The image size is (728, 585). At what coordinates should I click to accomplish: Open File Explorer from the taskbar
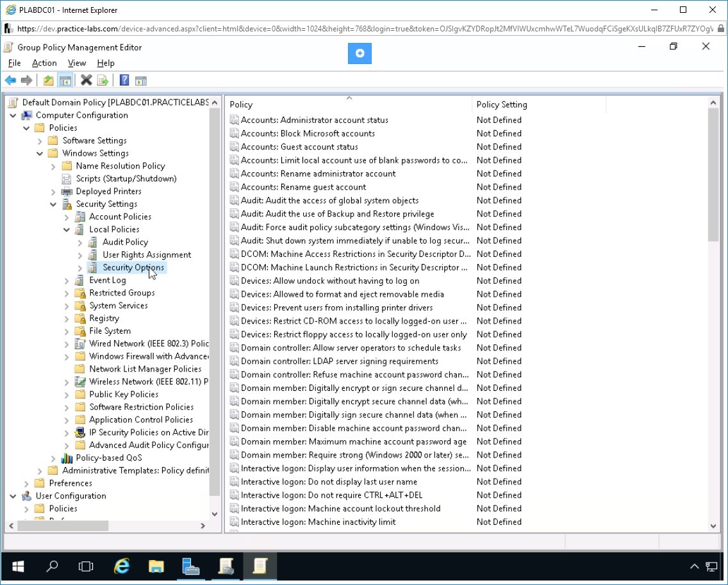click(x=156, y=566)
